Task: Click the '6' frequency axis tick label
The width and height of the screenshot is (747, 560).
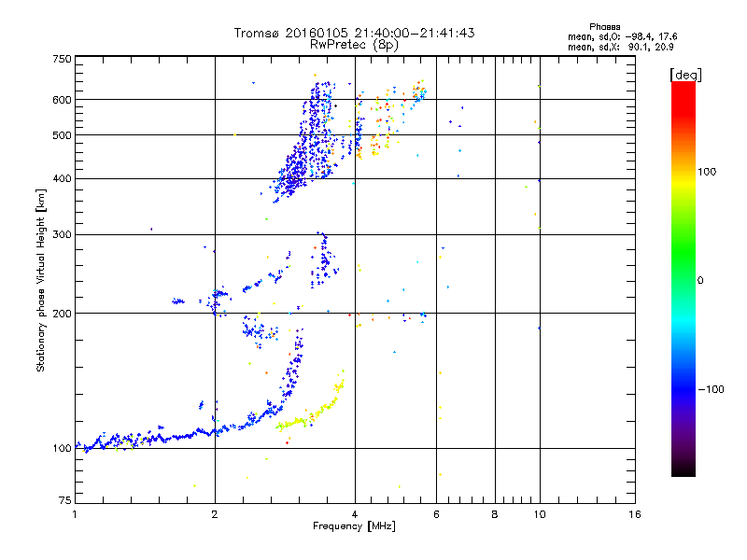Action: [436, 514]
